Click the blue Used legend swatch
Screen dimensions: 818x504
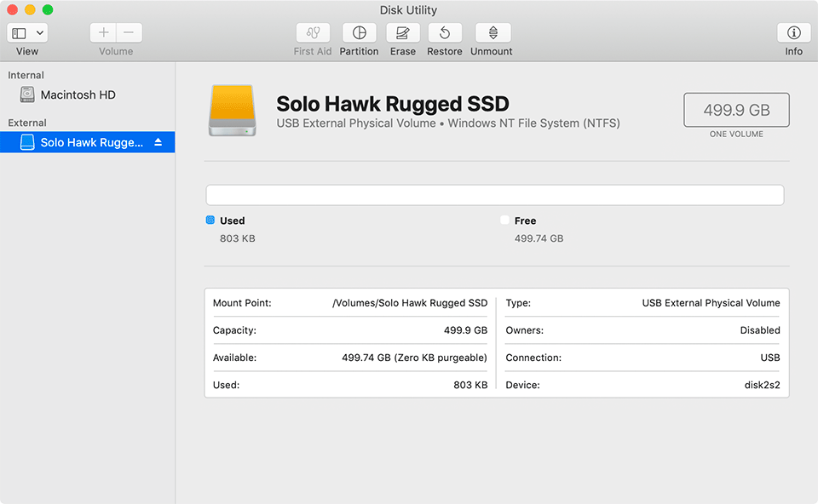tap(210, 220)
